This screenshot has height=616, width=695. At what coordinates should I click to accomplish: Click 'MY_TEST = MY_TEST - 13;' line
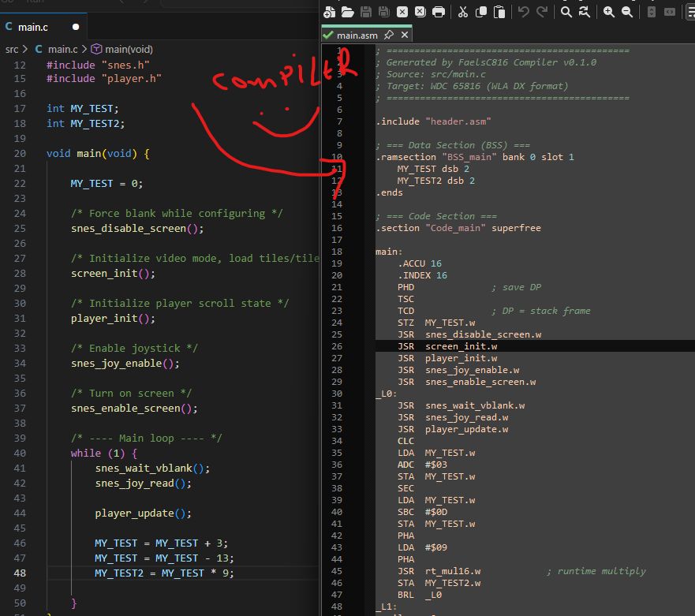pyautogui.click(x=164, y=558)
